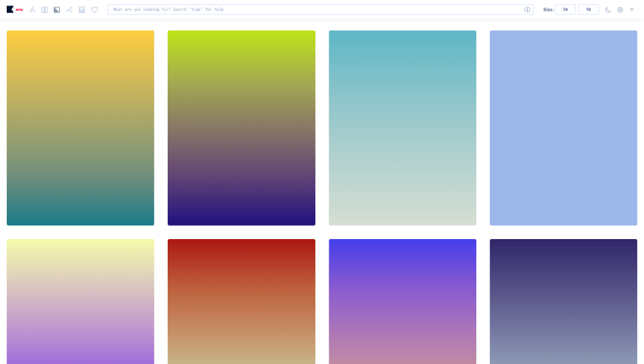This screenshot has width=644, height=364.
Task: Open settings via the gear icon
Action: pos(620,9)
